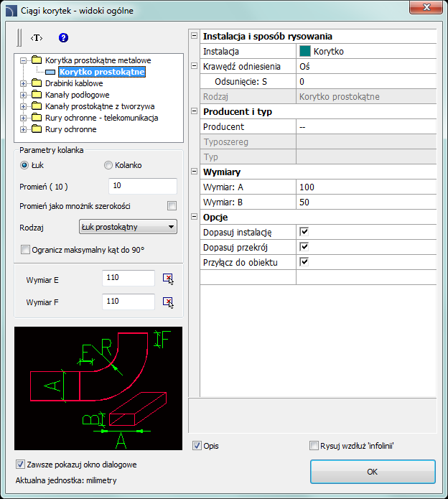Close the Ciągi korytek dialog
448x499 pixels.
point(426,7)
